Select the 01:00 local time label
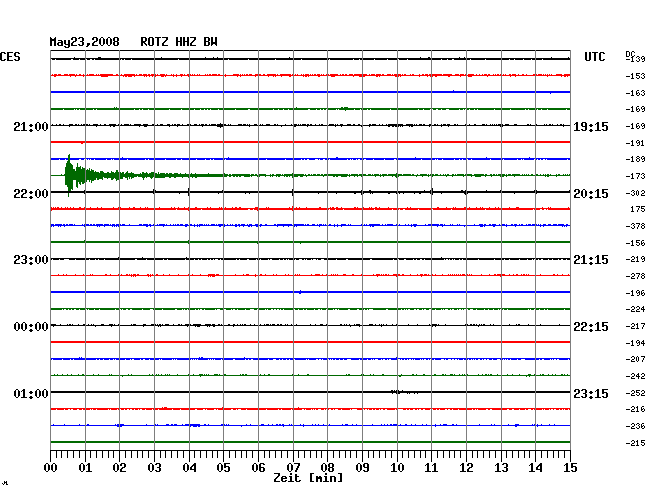The width and height of the screenshot is (650, 494). coord(31,393)
